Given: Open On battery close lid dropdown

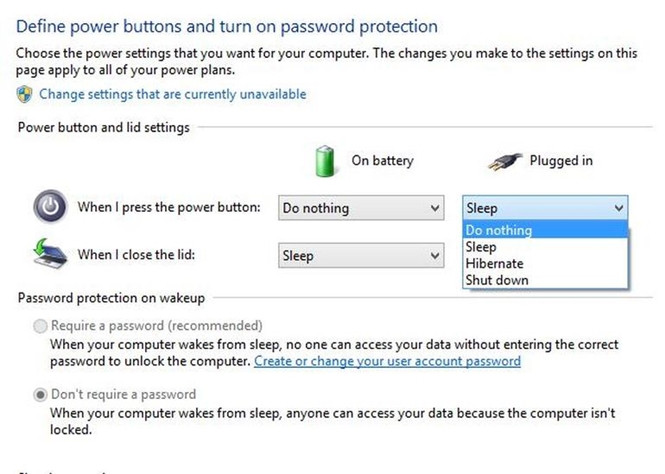Looking at the screenshot, I should pos(361,255).
